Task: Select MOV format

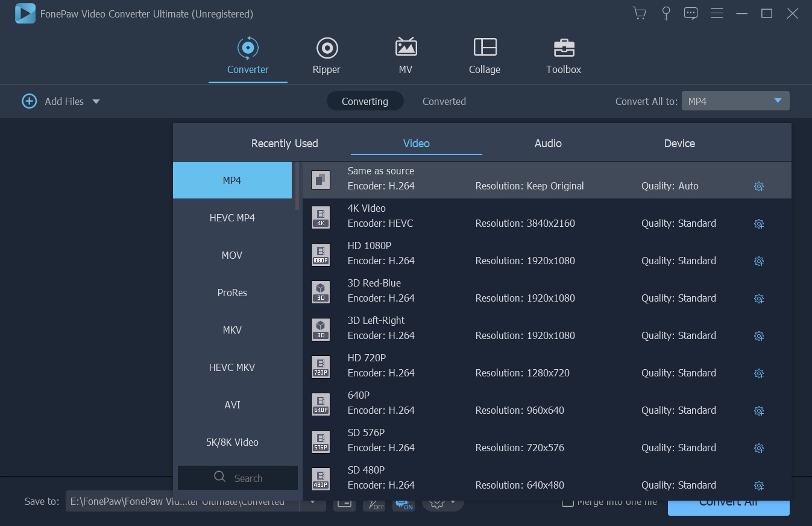Action: pyautogui.click(x=232, y=255)
